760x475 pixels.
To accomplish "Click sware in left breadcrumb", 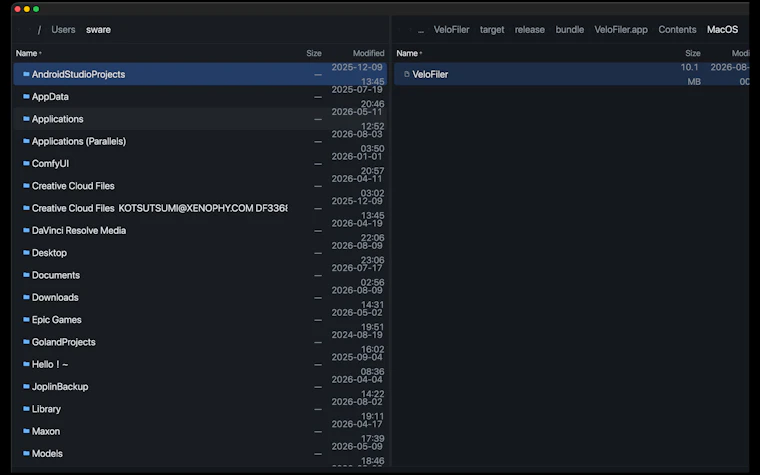I will [98, 30].
